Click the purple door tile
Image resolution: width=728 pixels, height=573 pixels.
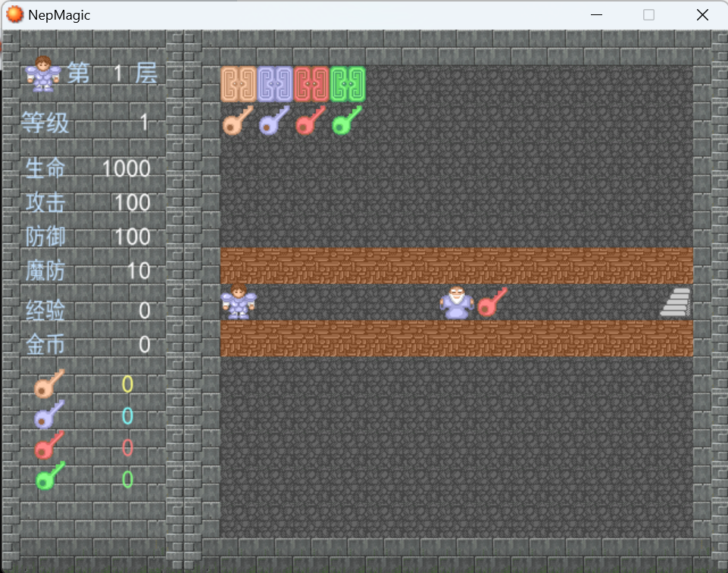pos(275,84)
